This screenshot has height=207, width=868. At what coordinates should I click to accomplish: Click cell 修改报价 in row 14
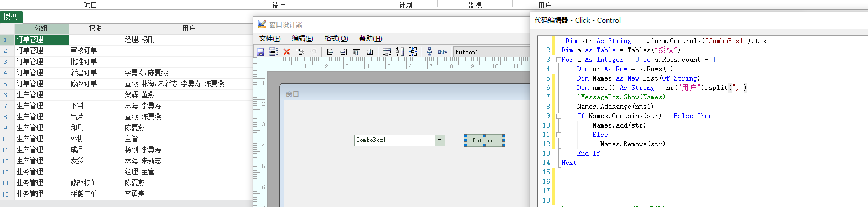pyautogui.click(x=96, y=183)
